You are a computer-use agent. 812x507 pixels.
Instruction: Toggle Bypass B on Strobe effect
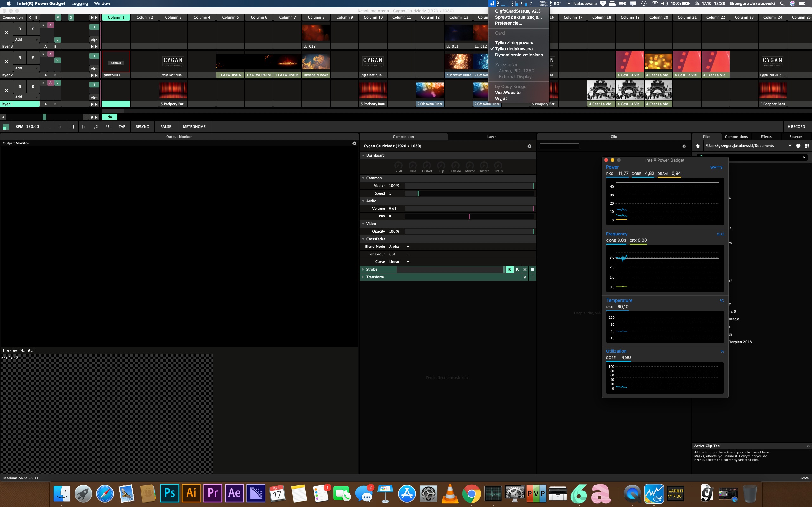(x=509, y=269)
